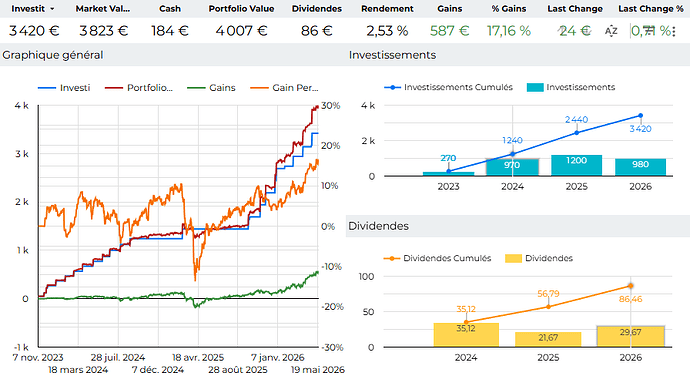Click the Dividendes section title above the chart
Screen dimensions: 690x385
(x=378, y=226)
